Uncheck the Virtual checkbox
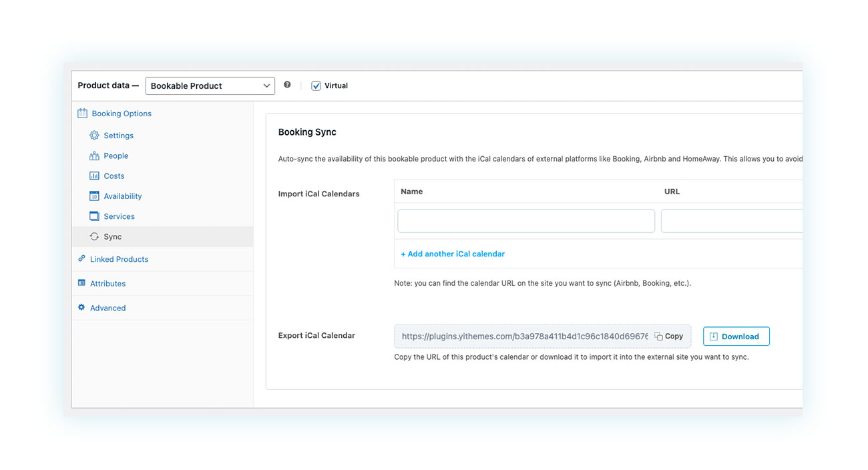Screen dimensions: 868x470 (x=316, y=86)
